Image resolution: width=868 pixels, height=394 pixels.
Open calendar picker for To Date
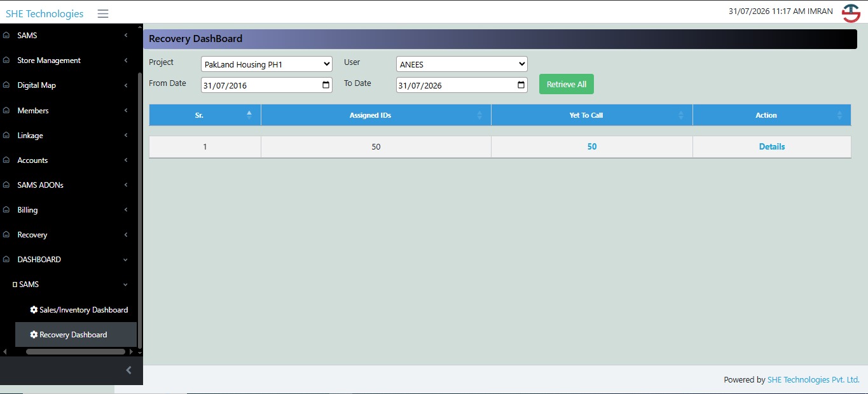(x=521, y=85)
